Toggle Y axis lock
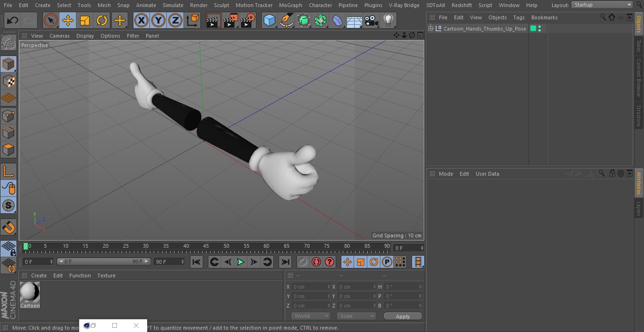Screen dimensions: 644x332 point(158,21)
